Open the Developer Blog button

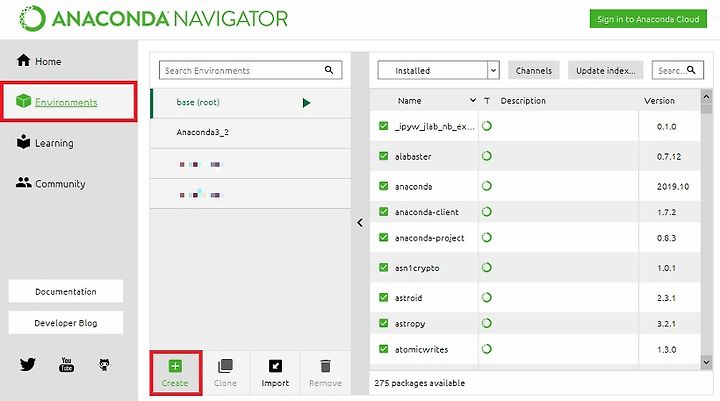(x=66, y=322)
